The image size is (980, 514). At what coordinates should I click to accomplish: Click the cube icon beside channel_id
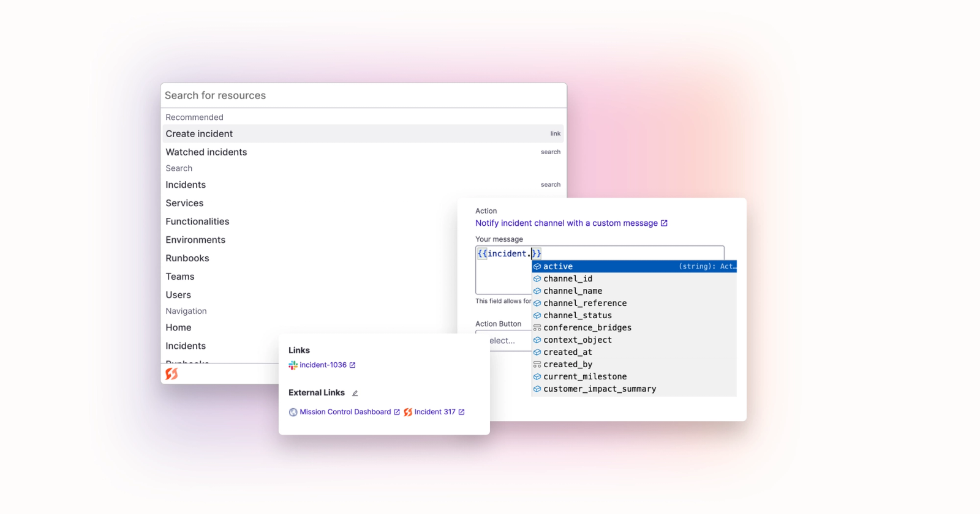coord(537,279)
